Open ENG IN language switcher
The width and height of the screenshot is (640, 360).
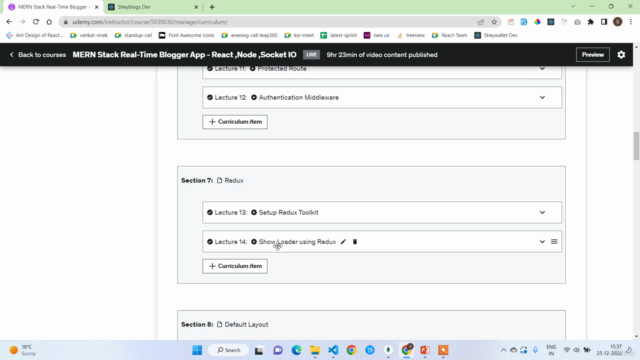(x=551, y=350)
